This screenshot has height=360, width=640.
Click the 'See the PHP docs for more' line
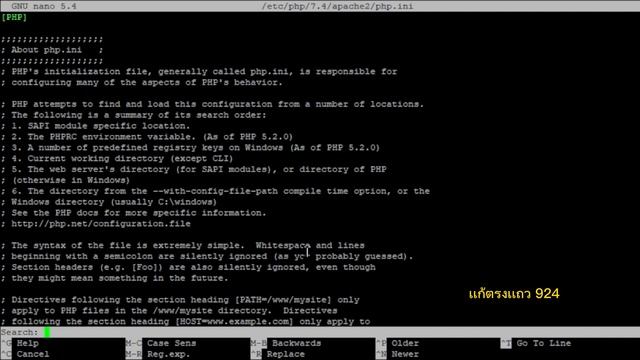133,213
